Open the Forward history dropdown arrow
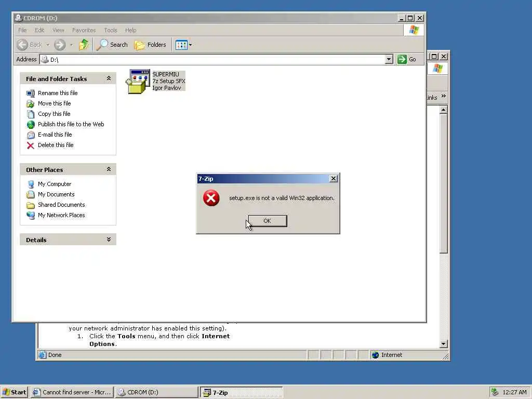 pos(71,45)
